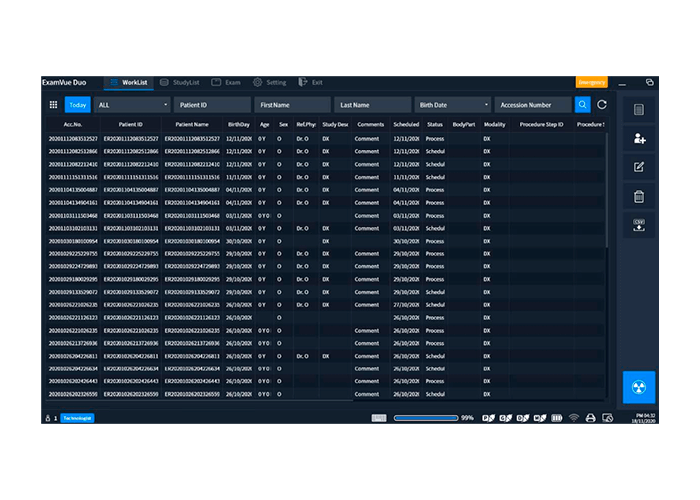
Task: Go to the Exam tab
Action: click(226, 82)
